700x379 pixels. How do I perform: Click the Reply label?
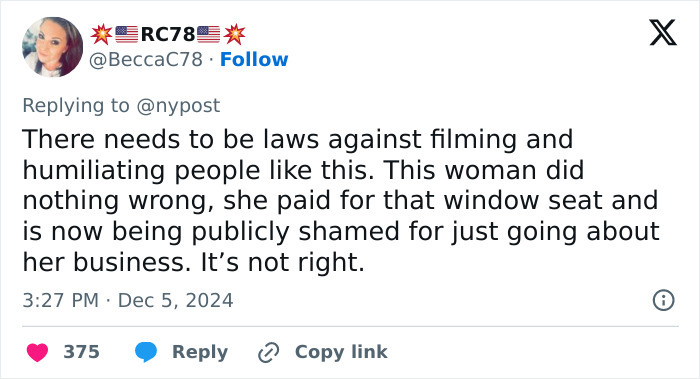(x=200, y=352)
